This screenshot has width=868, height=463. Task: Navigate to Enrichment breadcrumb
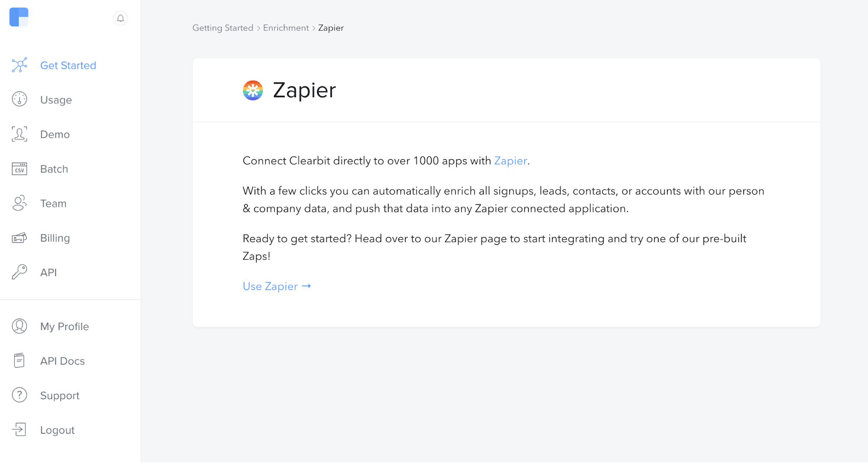pos(286,28)
